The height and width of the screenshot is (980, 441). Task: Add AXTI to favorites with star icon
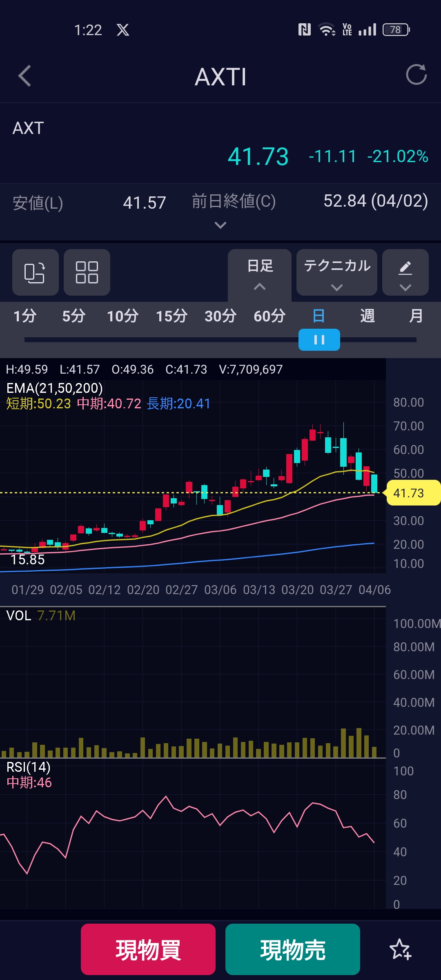tap(400, 949)
